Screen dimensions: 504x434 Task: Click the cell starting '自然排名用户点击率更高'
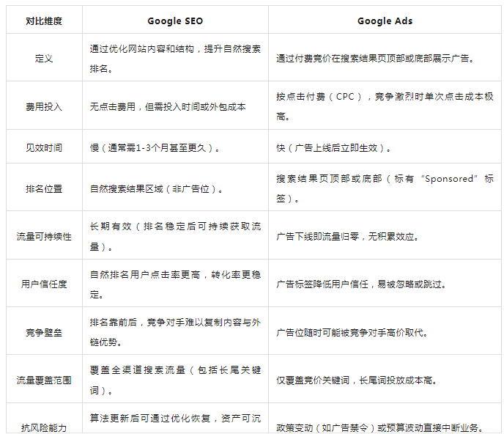pyautogui.click(x=175, y=283)
